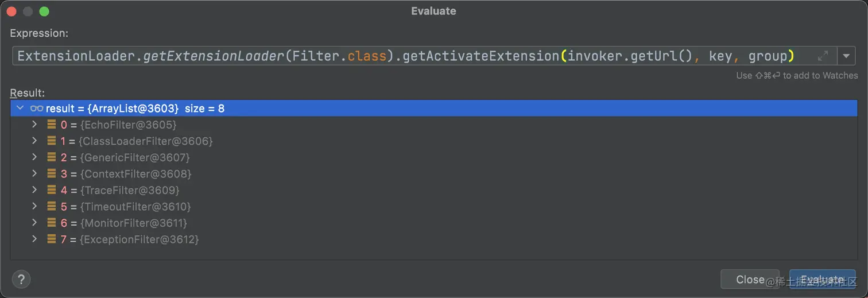This screenshot has height=298, width=868.
Task: Open the expression history dropdown arrow
Action: [846, 56]
